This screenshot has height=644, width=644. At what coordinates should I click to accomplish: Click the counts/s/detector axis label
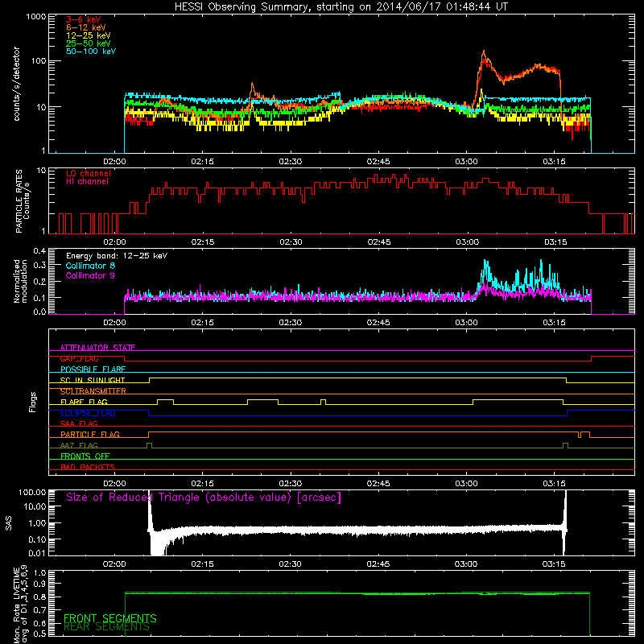(x=16, y=84)
